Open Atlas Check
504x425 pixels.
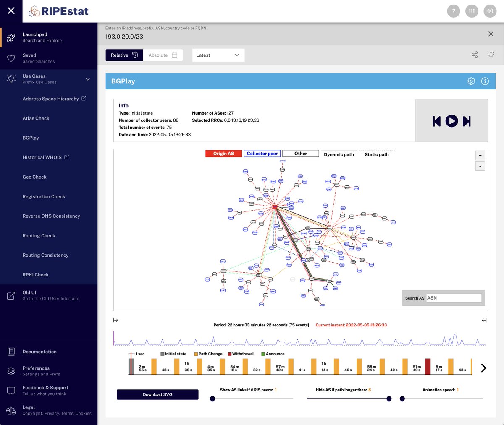click(x=36, y=118)
